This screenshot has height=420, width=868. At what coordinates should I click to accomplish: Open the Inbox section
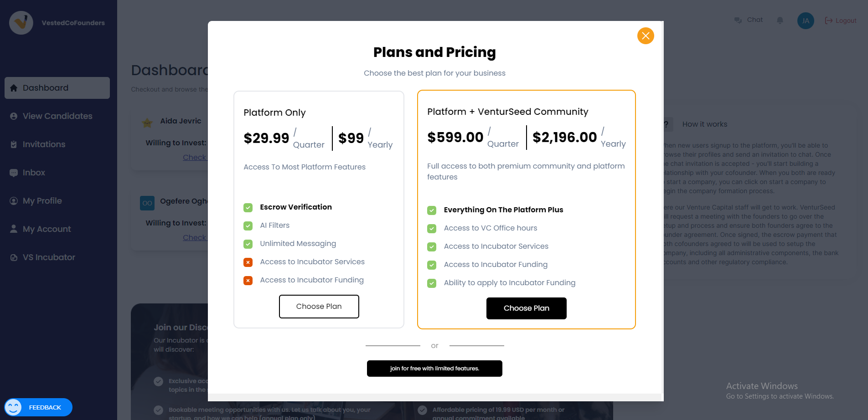click(x=57, y=173)
